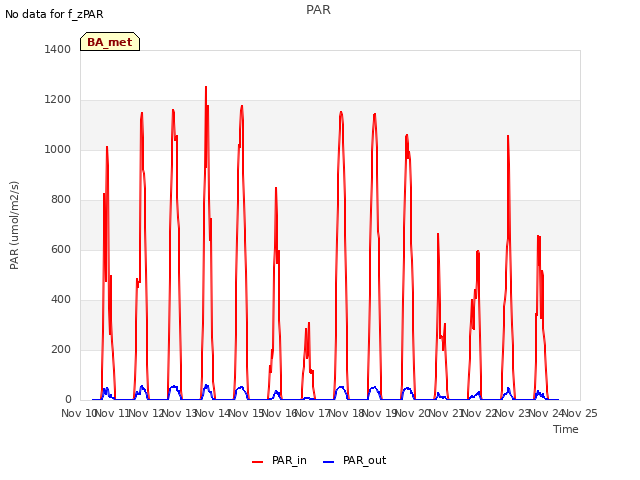Viewport: 640px width, 480px height.
Task: Click the PAR (umol/m2/s) axis label
Action: (14, 225)
